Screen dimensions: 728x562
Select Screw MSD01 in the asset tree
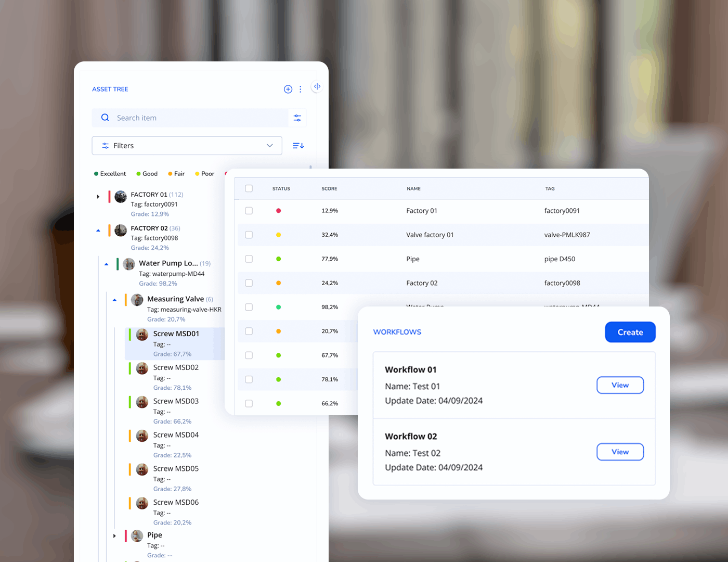coord(176,334)
